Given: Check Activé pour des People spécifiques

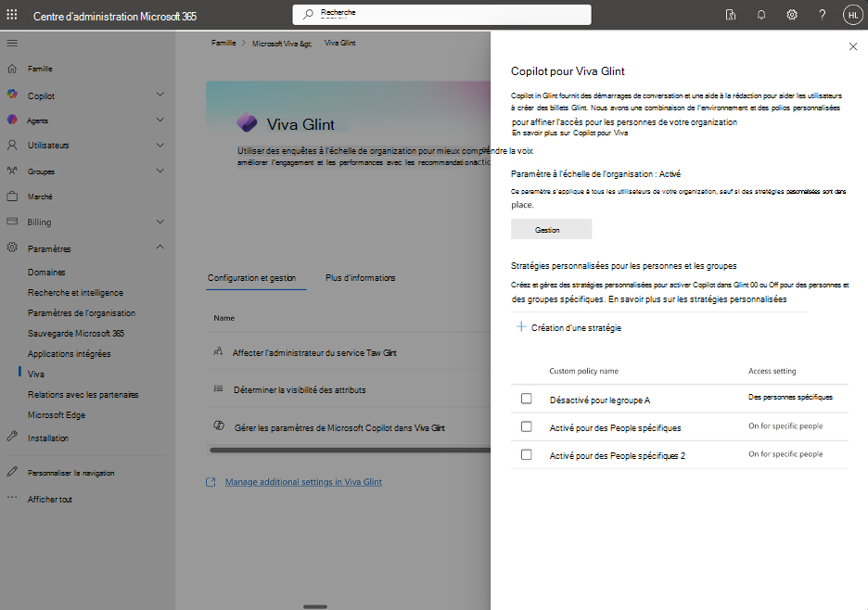Looking at the screenshot, I should 527,428.
